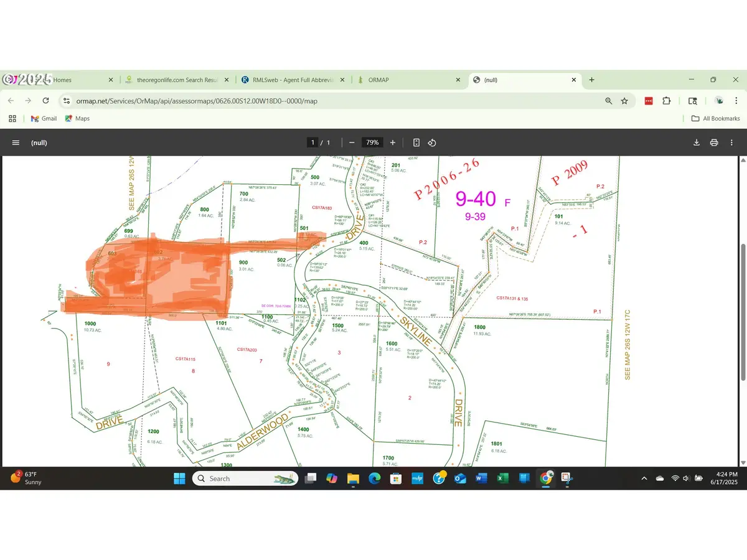This screenshot has width=747, height=560.
Task: Open Excel from the taskbar
Action: click(x=503, y=478)
